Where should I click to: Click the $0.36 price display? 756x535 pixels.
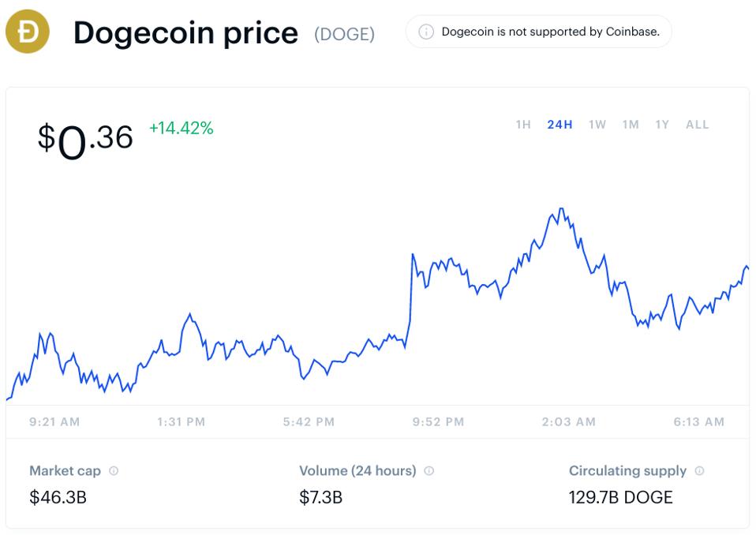tap(84, 138)
